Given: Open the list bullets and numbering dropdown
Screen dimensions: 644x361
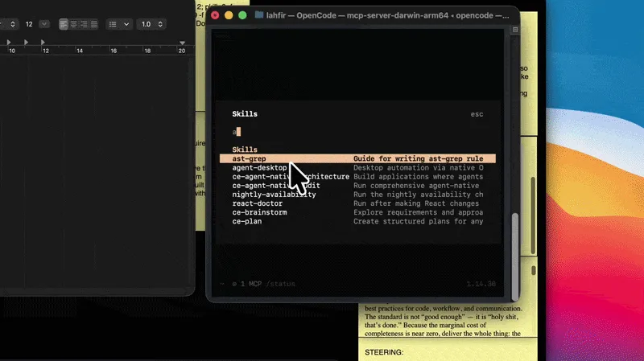Looking at the screenshot, I should [x=119, y=24].
